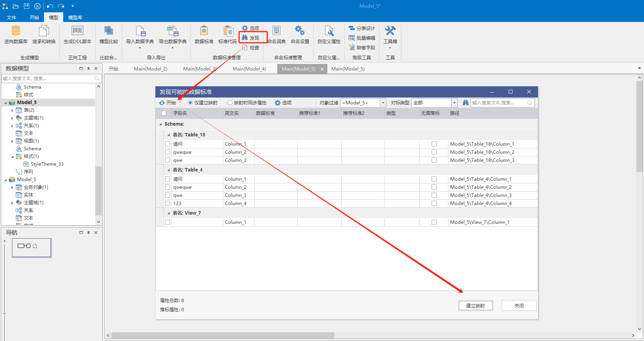Expand the 视图(1) tree node

(12, 141)
